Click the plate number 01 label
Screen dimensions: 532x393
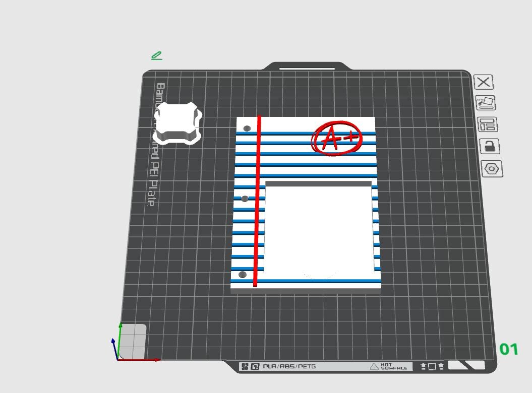point(509,349)
